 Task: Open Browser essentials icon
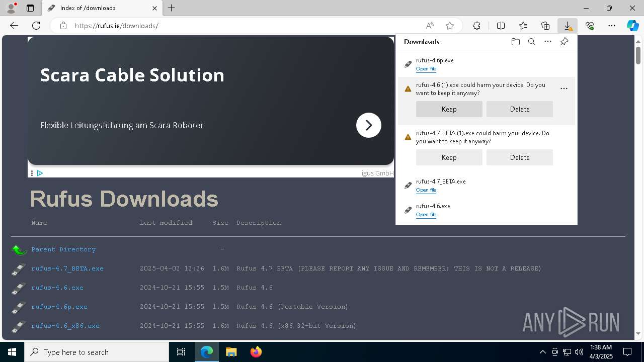(590, 26)
